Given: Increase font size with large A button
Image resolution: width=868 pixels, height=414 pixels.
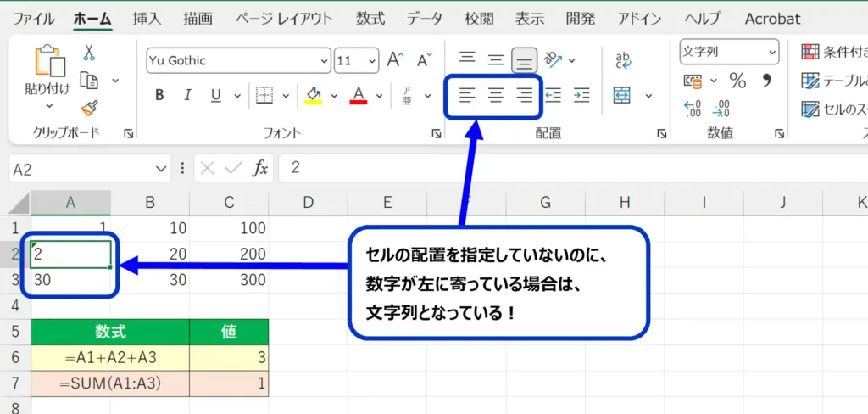Looking at the screenshot, I should [394, 60].
